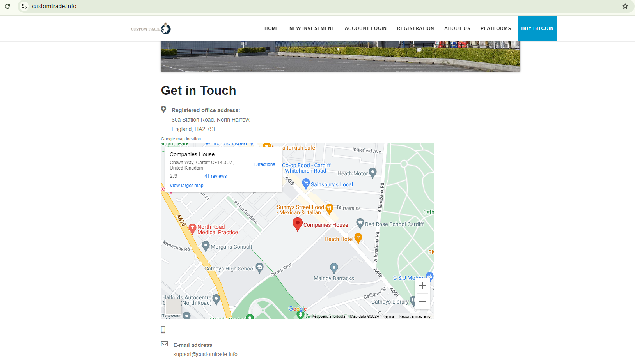
Task: Get Directions to Companies House
Action: click(265, 164)
